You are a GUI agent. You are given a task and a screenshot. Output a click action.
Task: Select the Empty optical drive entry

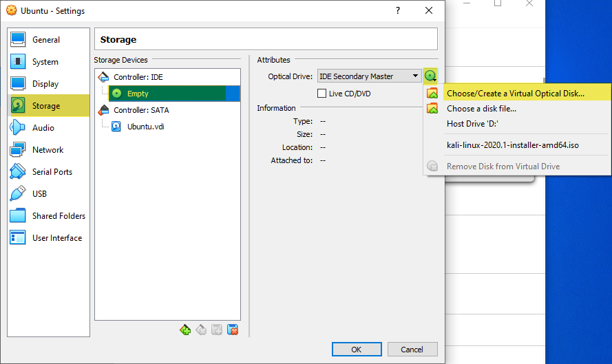pos(174,94)
